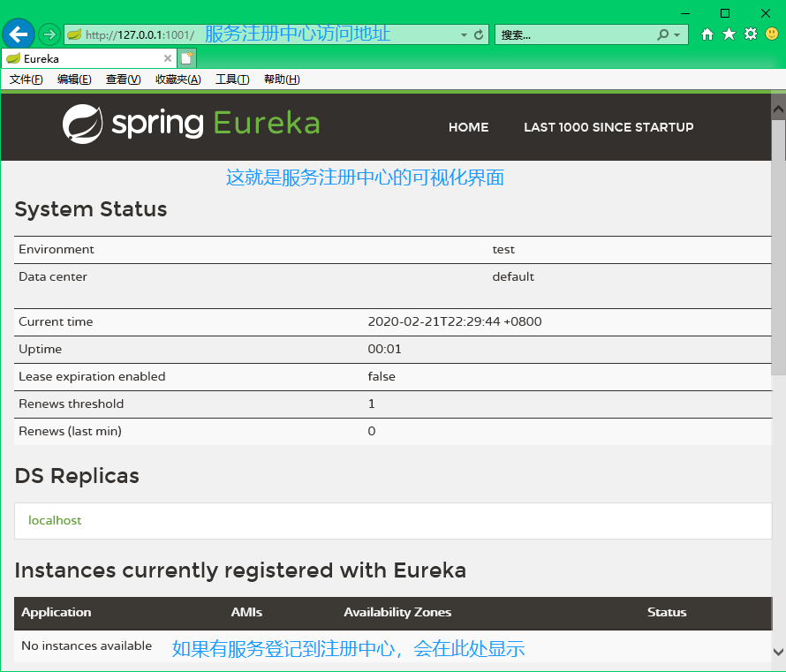This screenshot has height=672, width=786.
Task: Click the "00:01" uptime value
Action: click(384, 350)
